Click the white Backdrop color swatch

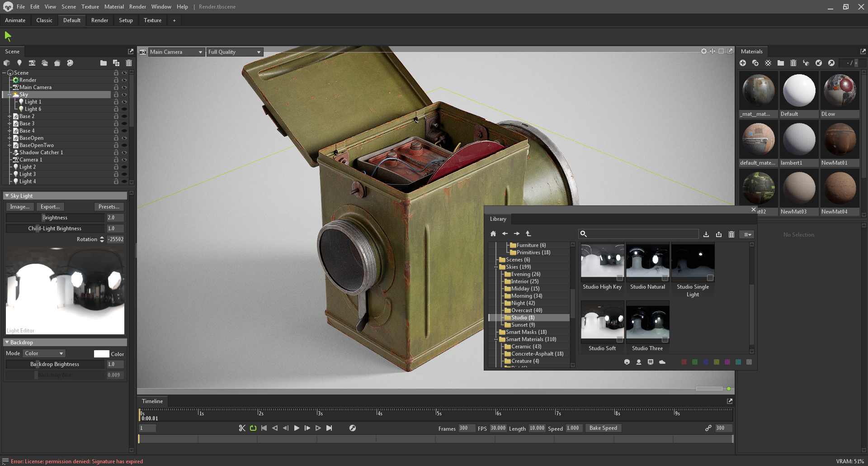102,353
